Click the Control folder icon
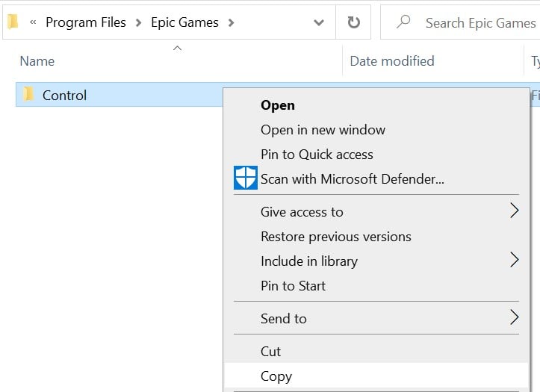Image resolution: width=540 pixels, height=392 pixels. tap(28, 94)
